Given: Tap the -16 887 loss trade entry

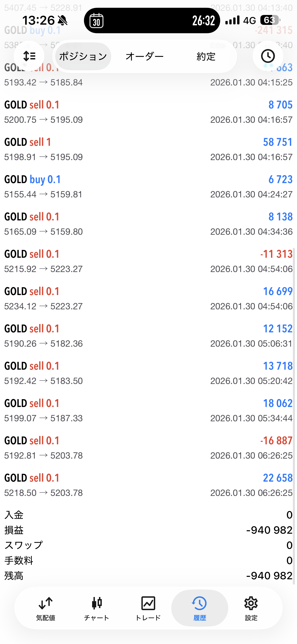Looking at the screenshot, I should point(148,448).
